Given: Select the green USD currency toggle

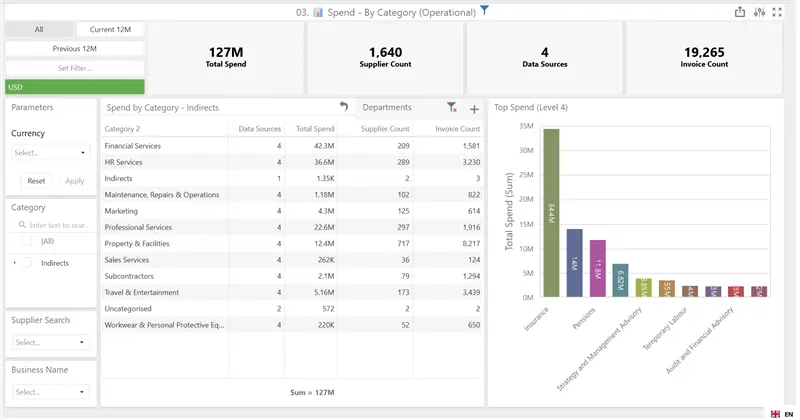Looking at the screenshot, I should tap(75, 87).
